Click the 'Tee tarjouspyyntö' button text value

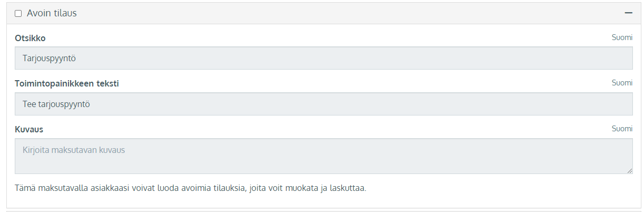pos(56,104)
